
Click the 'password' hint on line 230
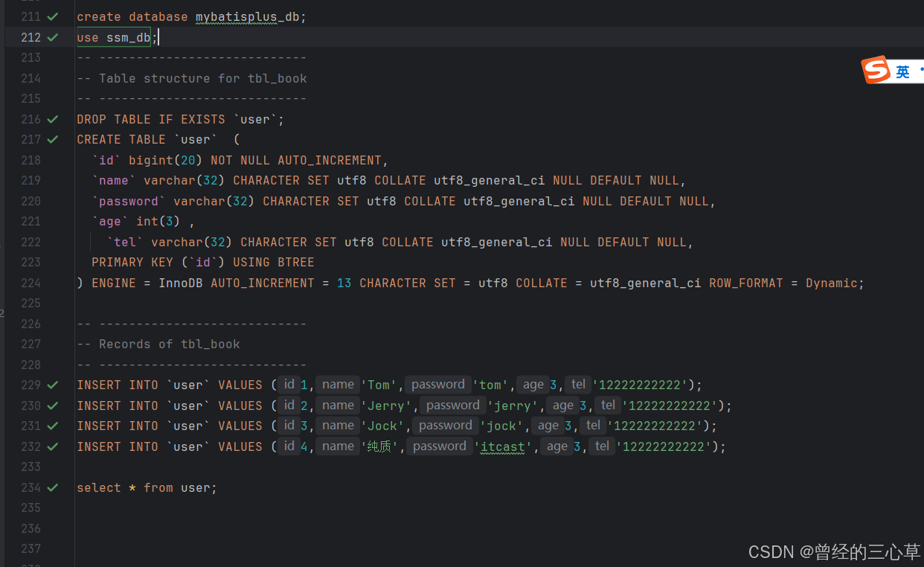click(453, 406)
